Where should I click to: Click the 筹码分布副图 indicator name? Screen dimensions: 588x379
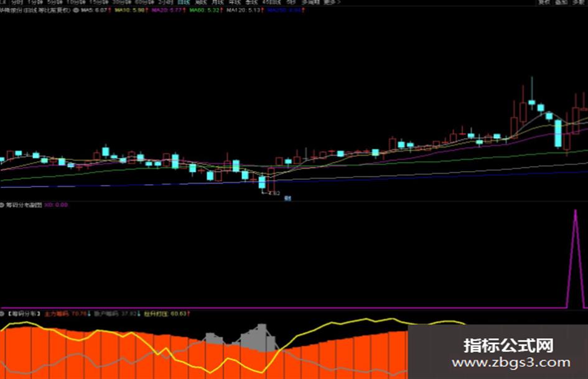click(24, 205)
